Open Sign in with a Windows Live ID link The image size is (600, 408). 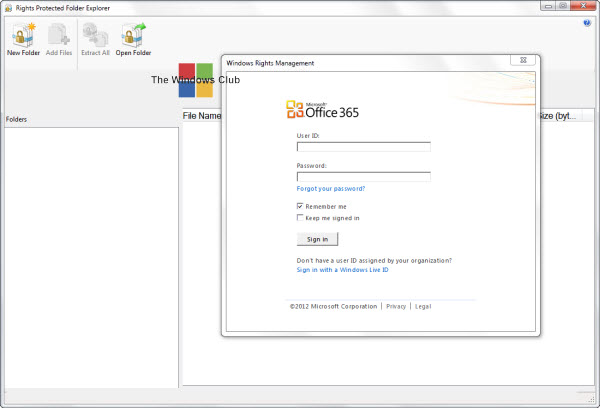point(342,270)
